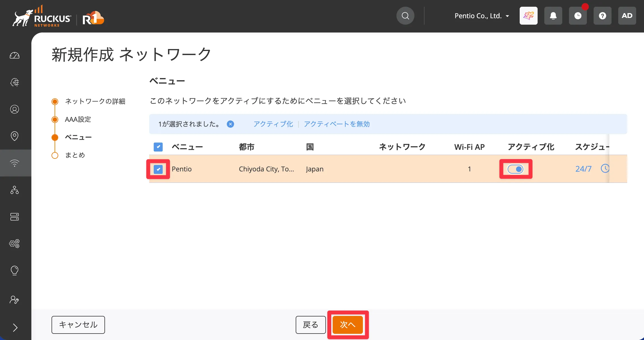Sort by the ベニュー column header
Screen dimensions: 644x340
click(187, 147)
